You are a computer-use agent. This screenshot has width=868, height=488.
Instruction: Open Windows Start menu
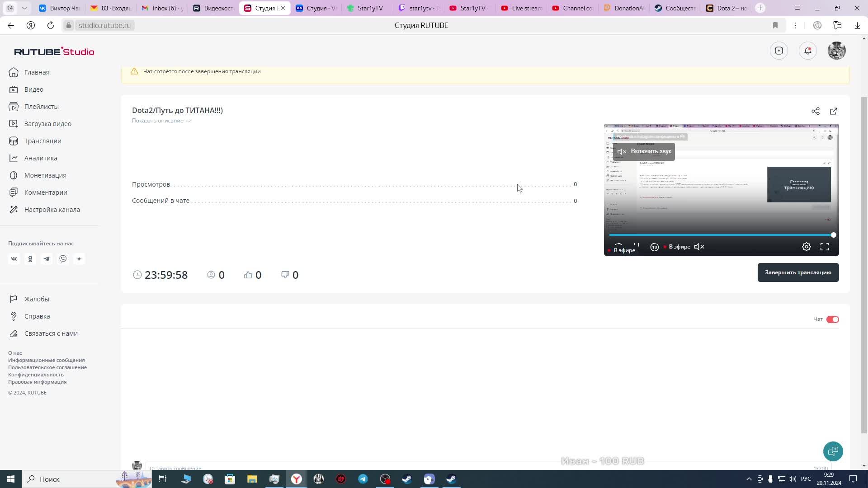[x=11, y=479]
